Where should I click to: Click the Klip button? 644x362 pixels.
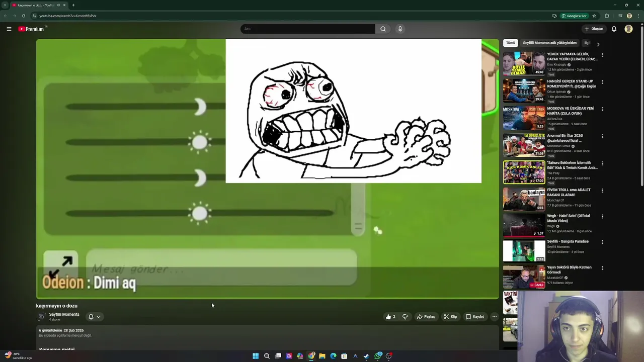click(x=450, y=317)
